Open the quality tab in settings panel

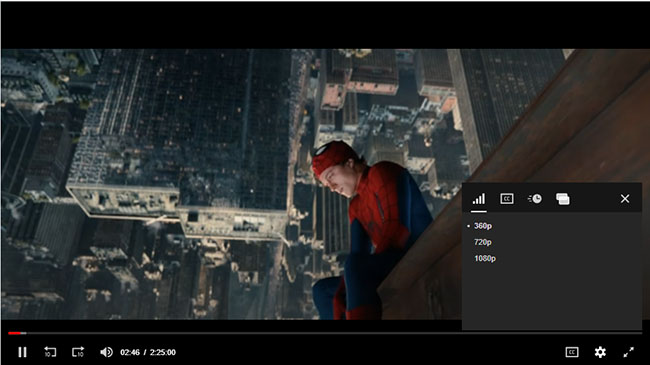coord(479,199)
